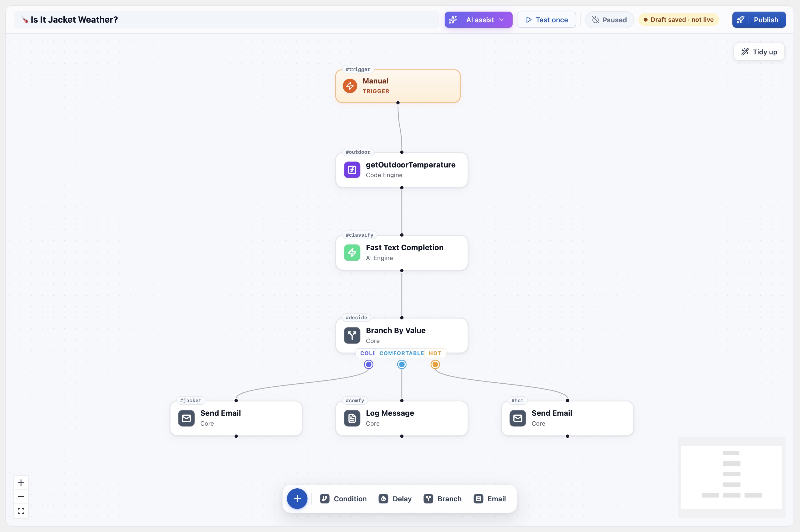
Task: Click the Log Message bottom output handle
Action: (x=402, y=436)
